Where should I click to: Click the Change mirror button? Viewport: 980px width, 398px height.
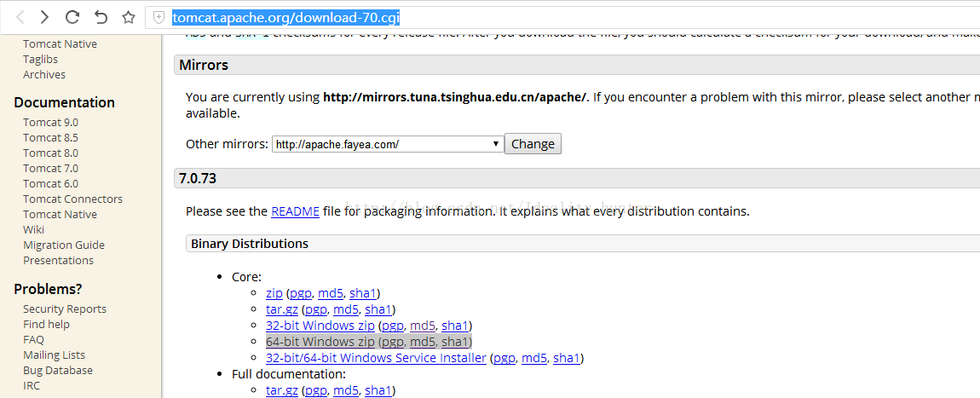coord(533,144)
